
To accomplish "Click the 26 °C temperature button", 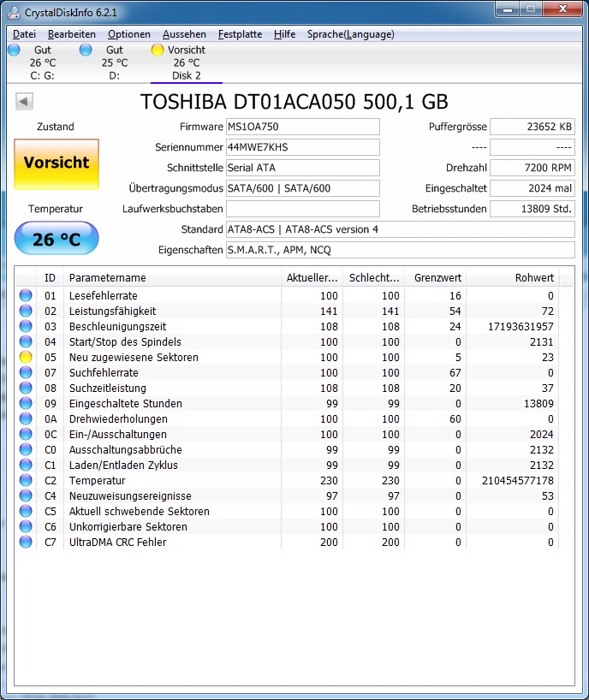I will point(57,239).
